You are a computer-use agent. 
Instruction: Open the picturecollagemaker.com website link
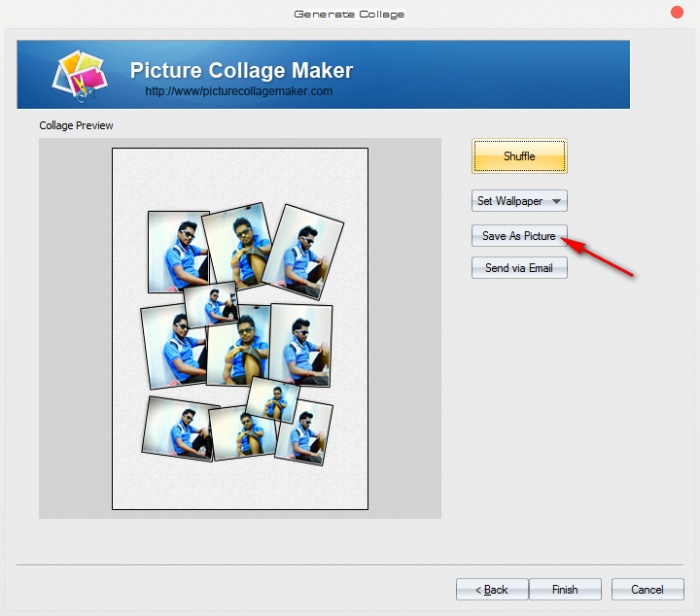(238, 91)
